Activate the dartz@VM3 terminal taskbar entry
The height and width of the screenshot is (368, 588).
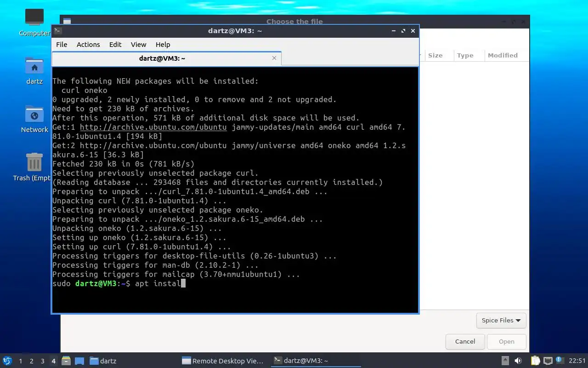point(315,361)
